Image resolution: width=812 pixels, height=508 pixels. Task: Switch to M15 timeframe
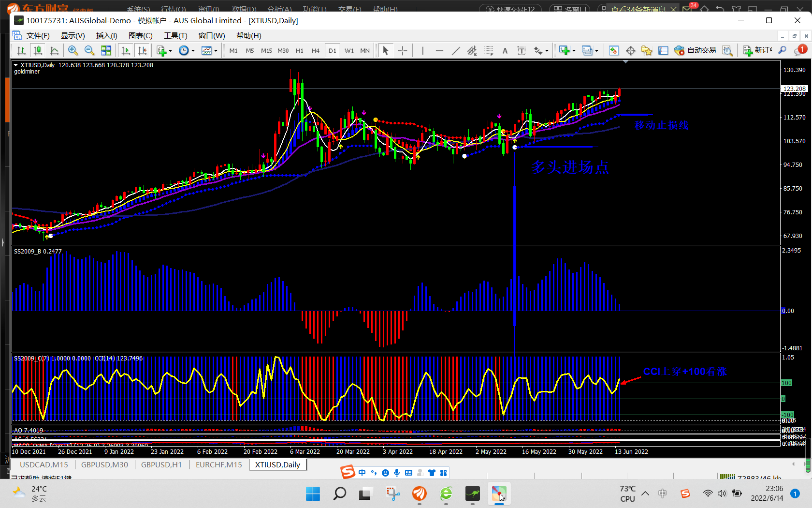(266, 50)
